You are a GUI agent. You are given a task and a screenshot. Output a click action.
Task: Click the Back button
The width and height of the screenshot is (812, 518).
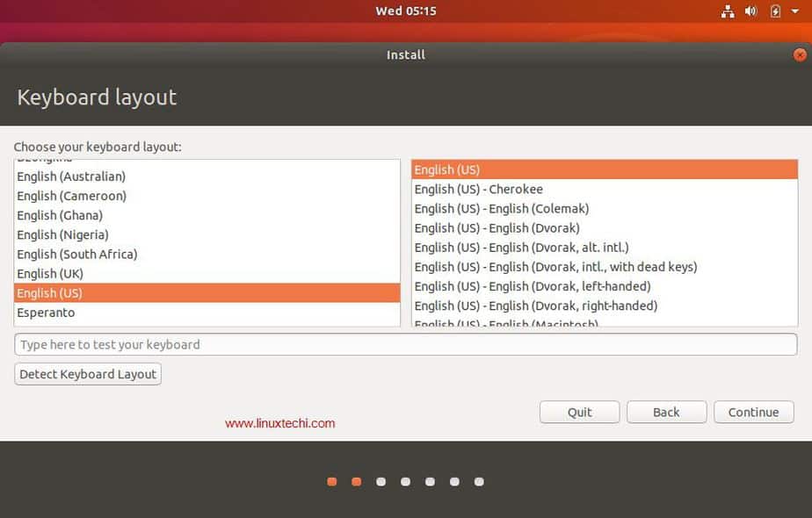pos(665,412)
